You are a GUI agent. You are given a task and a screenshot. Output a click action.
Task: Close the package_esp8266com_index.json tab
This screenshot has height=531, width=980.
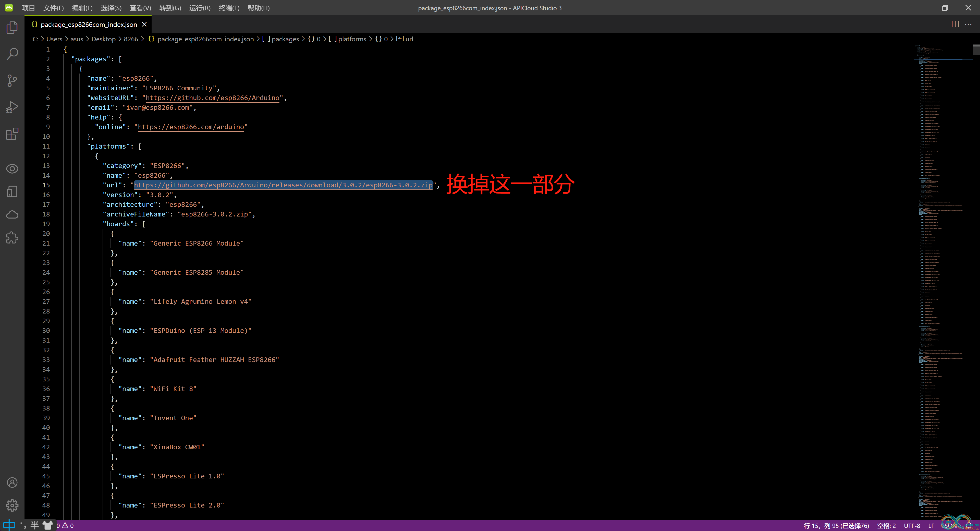click(144, 24)
